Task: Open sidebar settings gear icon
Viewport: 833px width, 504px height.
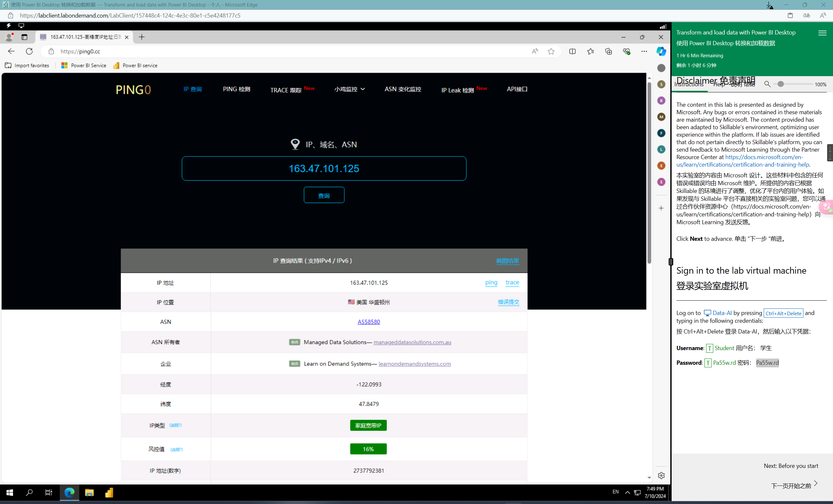Action: (x=661, y=475)
